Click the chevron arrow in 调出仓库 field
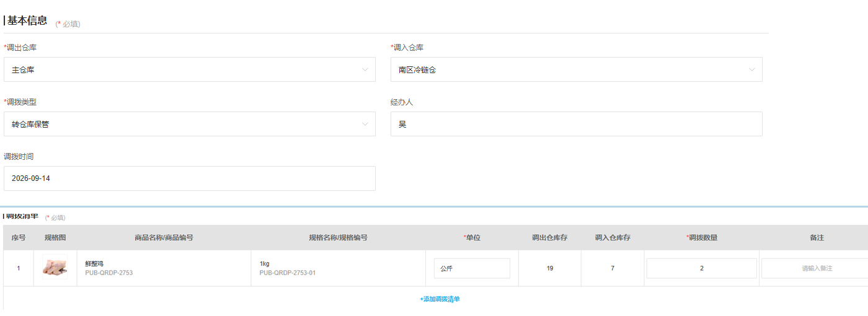Screen dimensions: 868x316 (365, 69)
